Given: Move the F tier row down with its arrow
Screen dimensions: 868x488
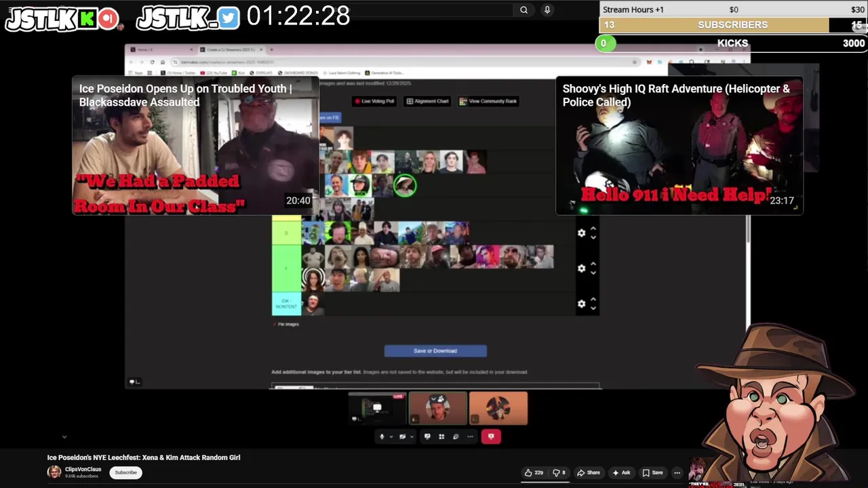Looking at the screenshot, I should point(593,272).
